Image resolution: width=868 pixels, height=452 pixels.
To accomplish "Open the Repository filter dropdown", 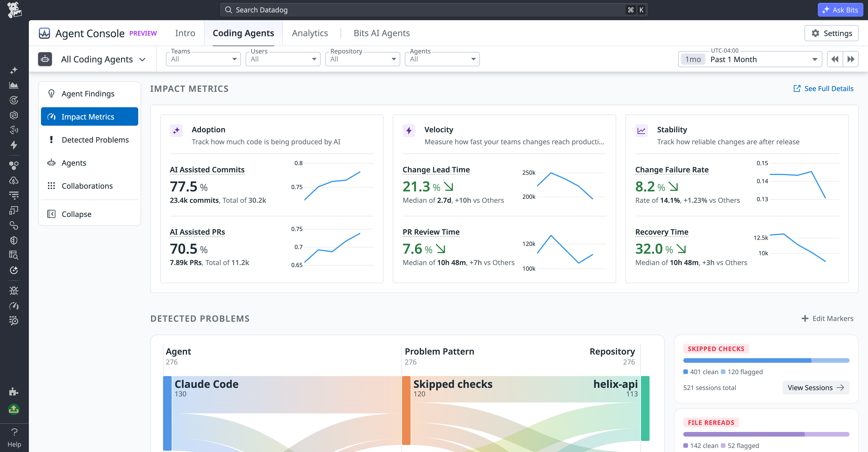I will coord(363,59).
